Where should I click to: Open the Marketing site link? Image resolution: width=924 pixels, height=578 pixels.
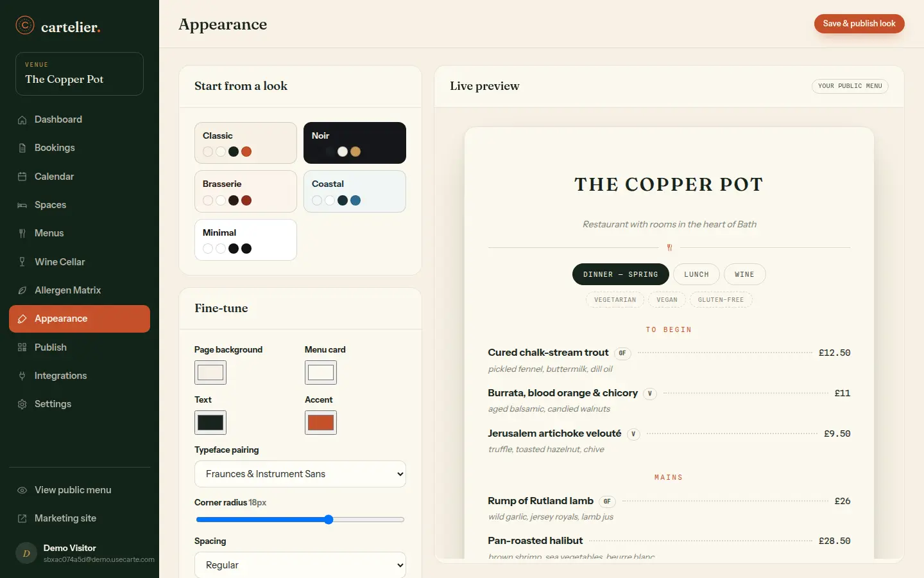click(80, 518)
